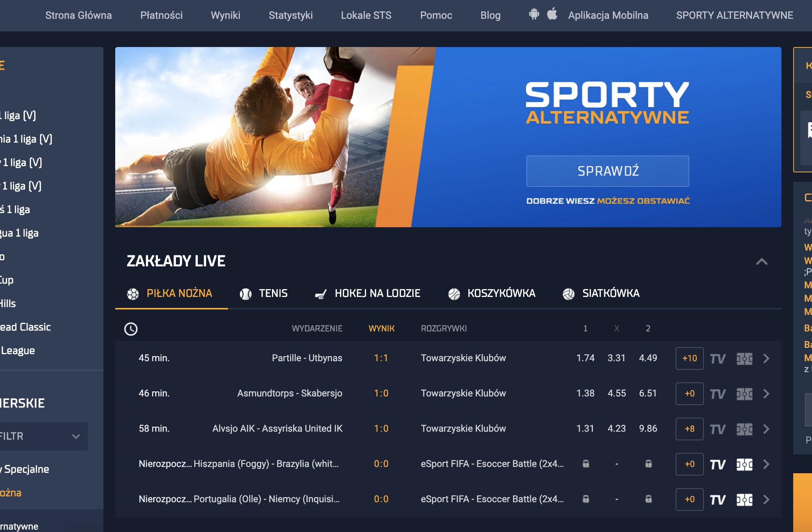Open Strona Główna menu item

tap(78, 15)
